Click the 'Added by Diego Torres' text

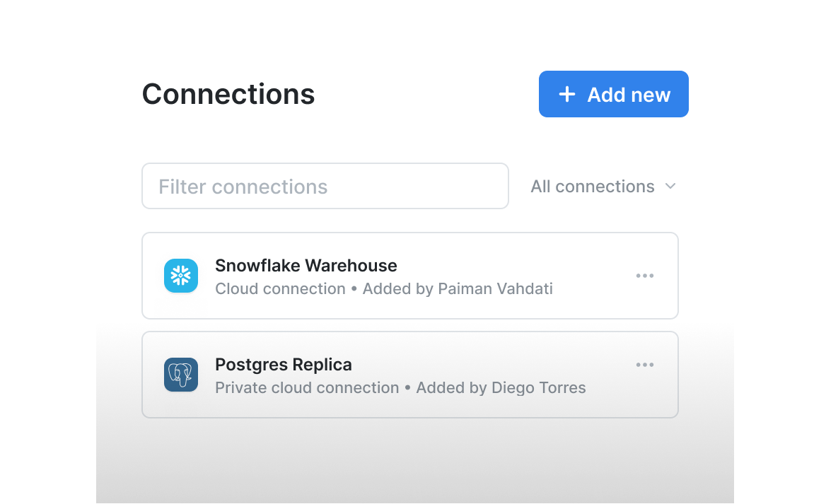(501, 387)
